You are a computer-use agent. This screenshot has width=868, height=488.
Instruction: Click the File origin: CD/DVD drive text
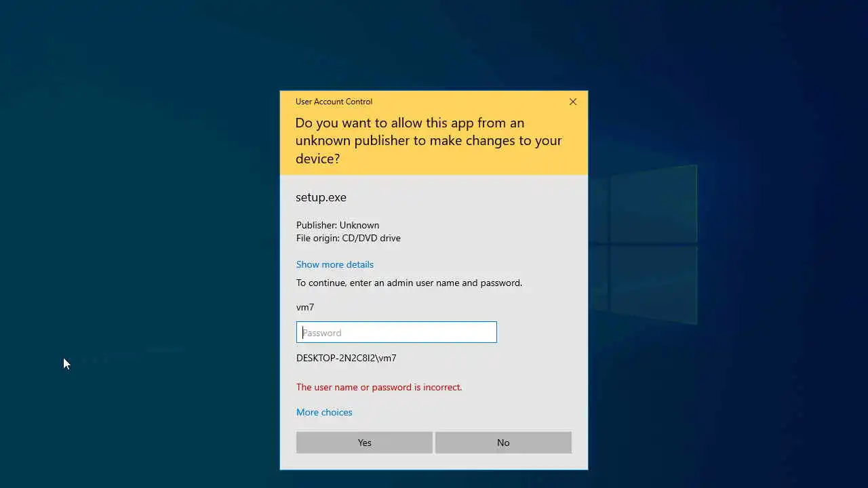tap(349, 238)
